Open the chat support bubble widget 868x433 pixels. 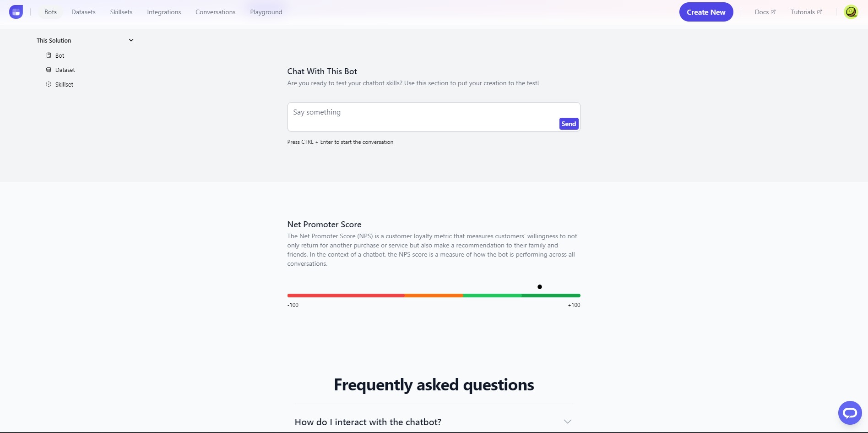[x=850, y=413]
